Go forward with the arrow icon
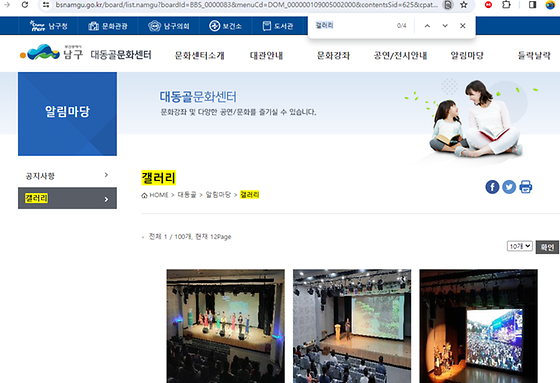 (7, 5)
